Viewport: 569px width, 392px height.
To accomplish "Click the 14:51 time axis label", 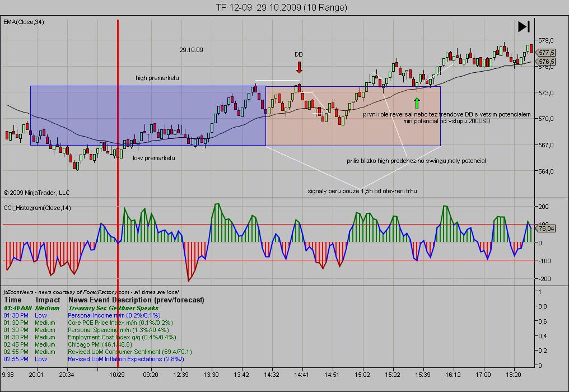I will 332,375.
